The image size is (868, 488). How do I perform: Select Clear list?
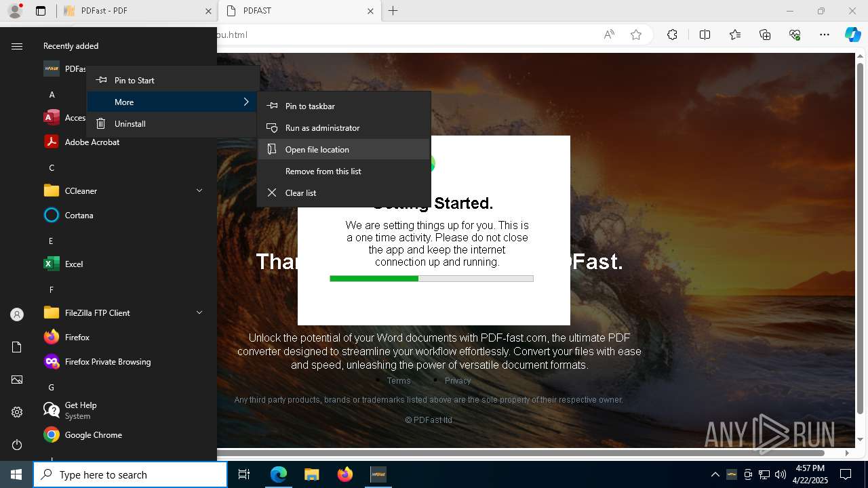click(344, 192)
